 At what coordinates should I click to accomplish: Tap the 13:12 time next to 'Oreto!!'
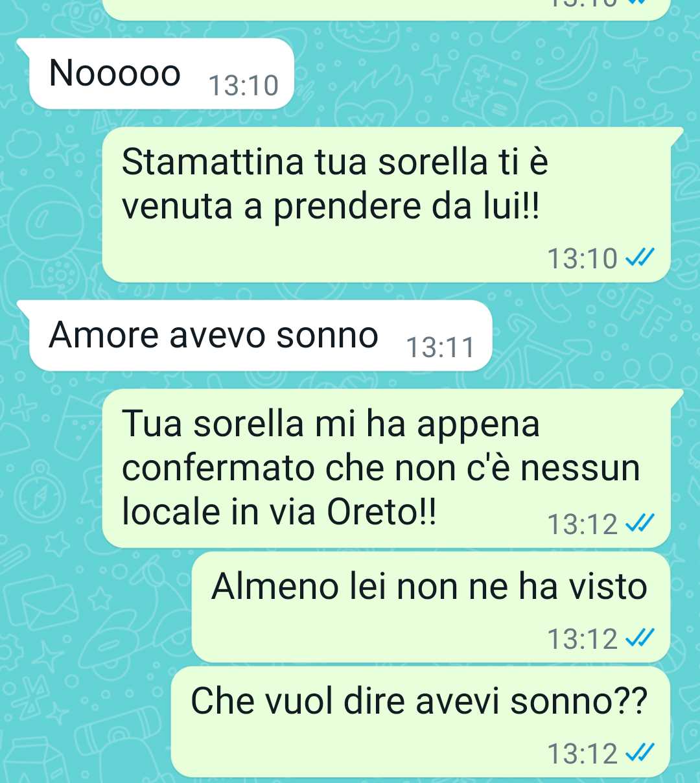pyautogui.click(x=583, y=524)
